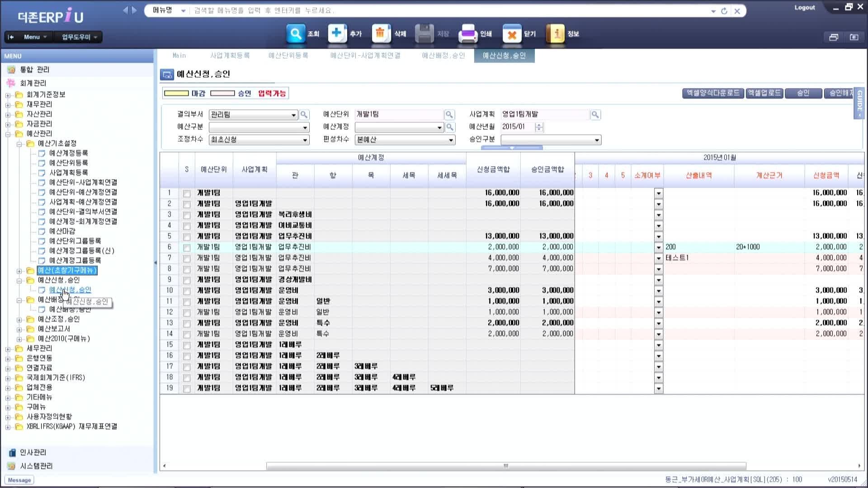Click the 예산신청,승인 page title icon

click(x=167, y=75)
